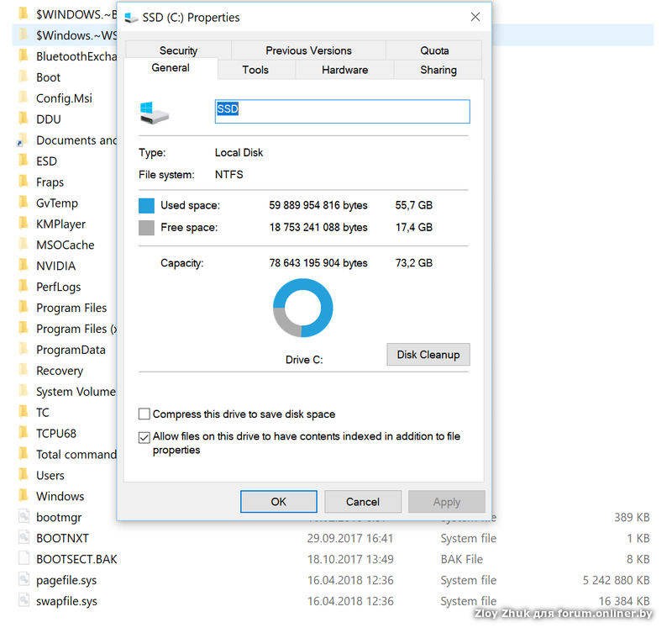Close the SSD (C:) Properties window
Image resolution: width=672 pixels, height=633 pixels.
point(475,17)
